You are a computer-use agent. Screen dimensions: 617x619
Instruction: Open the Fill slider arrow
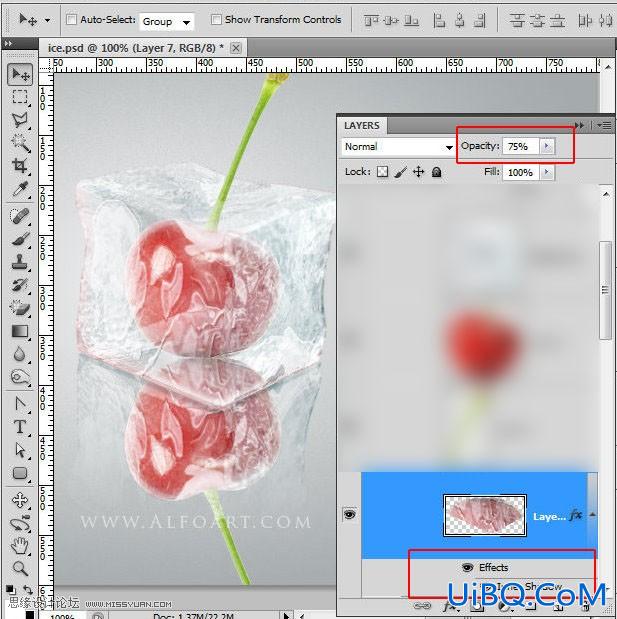[547, 172]
